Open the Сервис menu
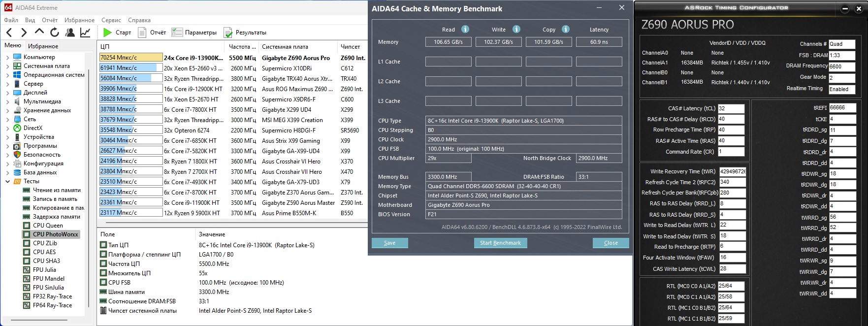This screenshot has width=868, height=326. pyautogui.click(x=111, y=20)
